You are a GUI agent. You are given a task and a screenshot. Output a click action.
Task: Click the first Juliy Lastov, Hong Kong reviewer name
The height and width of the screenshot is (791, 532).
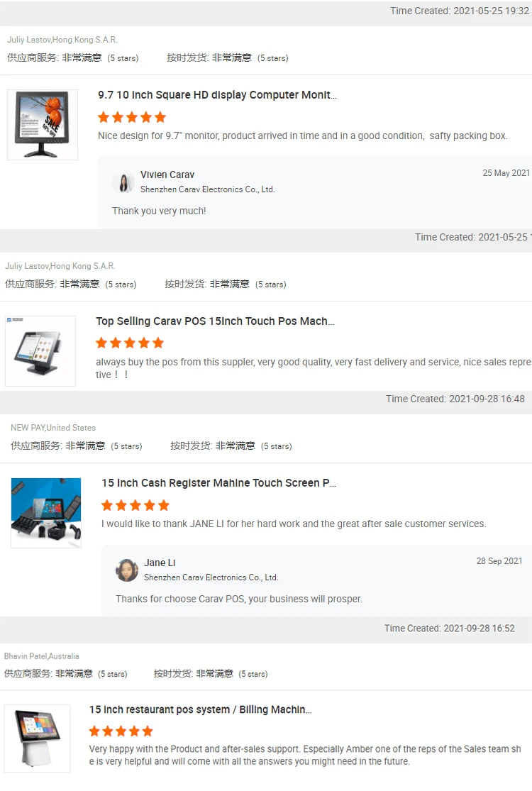[x=62, y=39]
